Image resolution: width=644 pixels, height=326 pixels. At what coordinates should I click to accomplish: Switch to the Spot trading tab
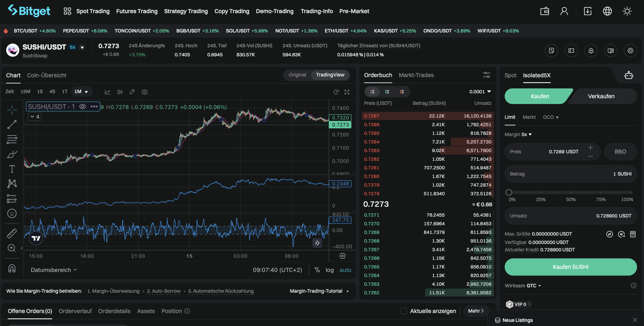pos(510,75)
